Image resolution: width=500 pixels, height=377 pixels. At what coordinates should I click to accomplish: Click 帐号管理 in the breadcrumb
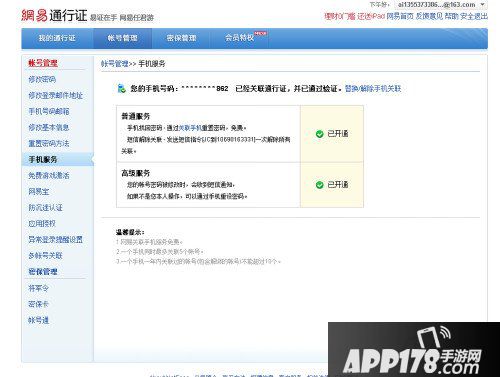tap(115, 63)
